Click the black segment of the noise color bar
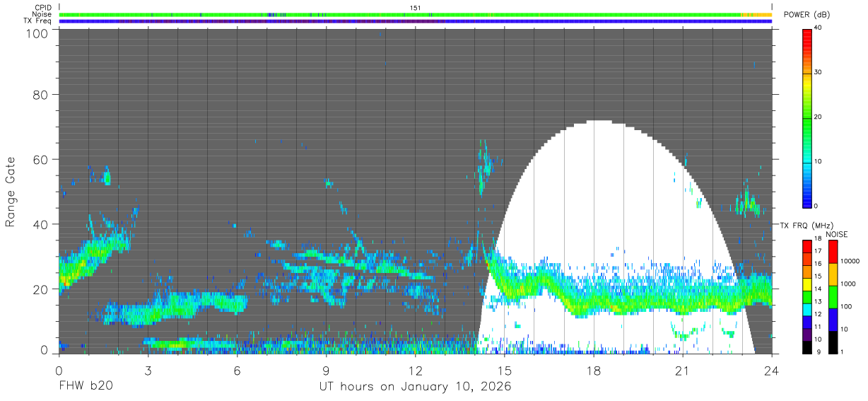This screenshot has width=868, height=401. tap(833, 342)
